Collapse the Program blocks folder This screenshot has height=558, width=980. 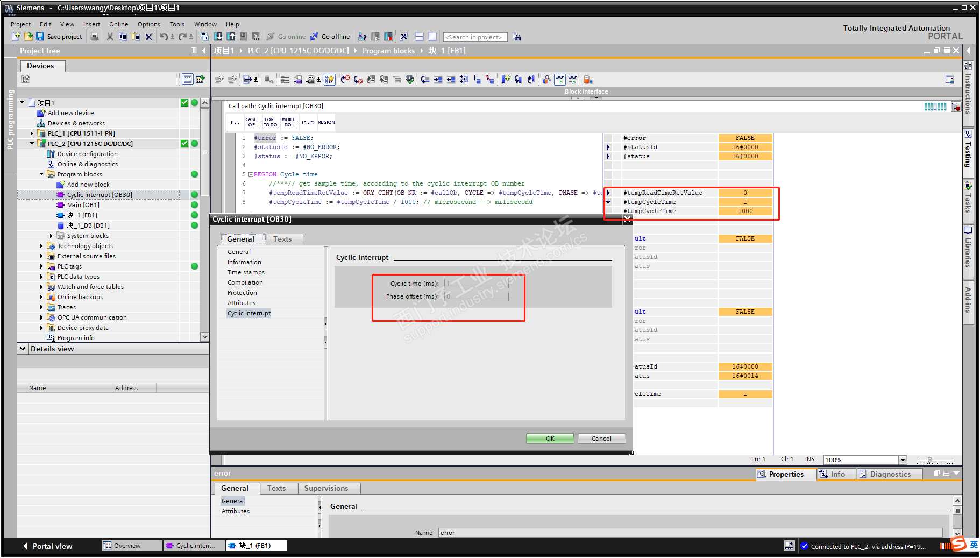[x=41, y=174]
